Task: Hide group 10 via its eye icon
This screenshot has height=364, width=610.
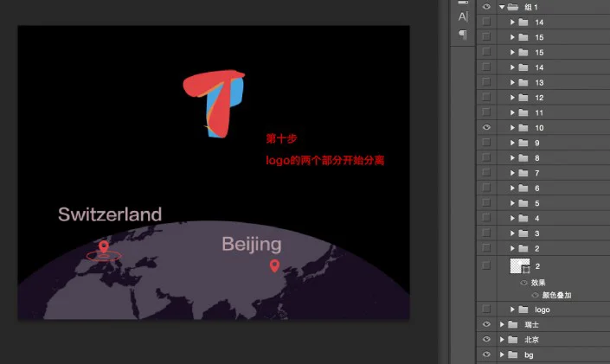Action: pos(486,128)
